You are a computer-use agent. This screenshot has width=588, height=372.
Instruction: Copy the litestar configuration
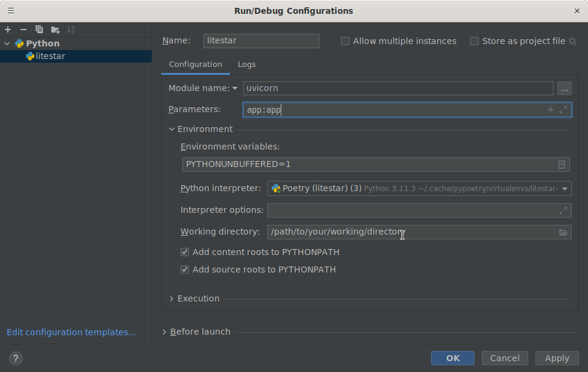click(x=38, y=29)
